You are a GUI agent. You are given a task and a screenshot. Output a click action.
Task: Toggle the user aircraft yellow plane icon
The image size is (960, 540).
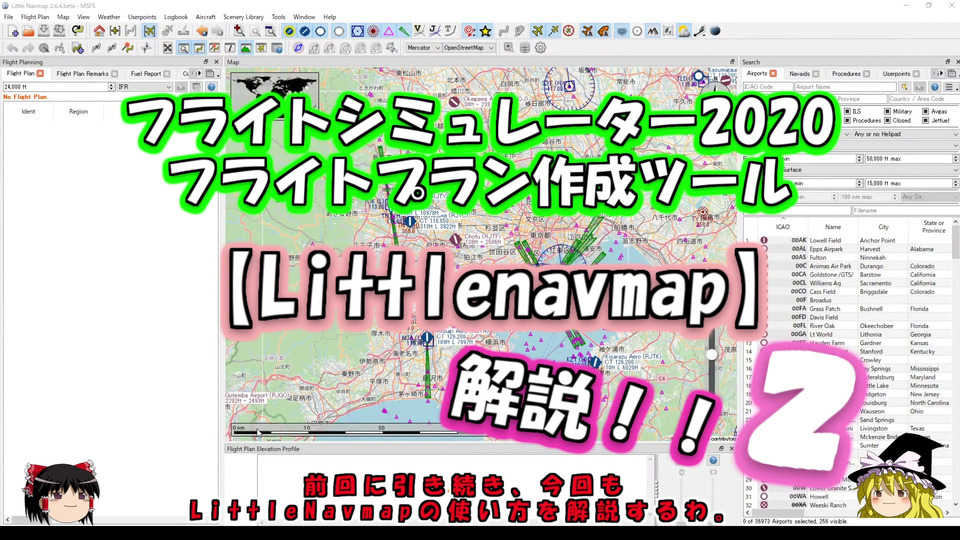(538, 31)
